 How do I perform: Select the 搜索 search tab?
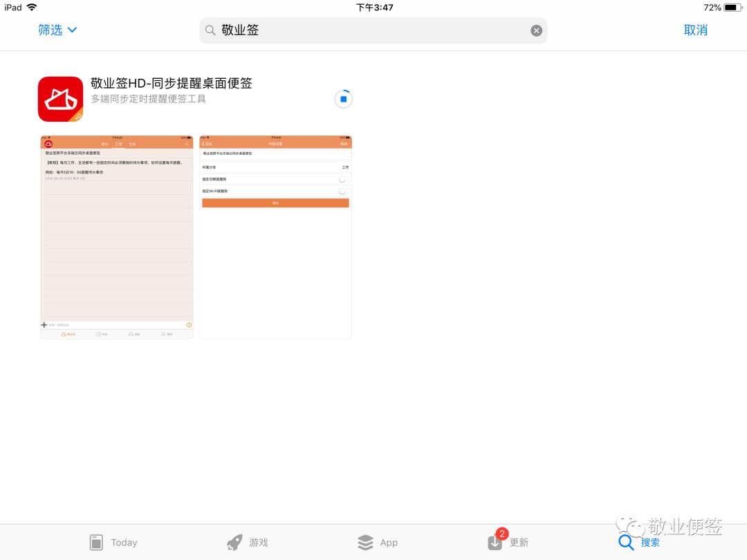pos(639,543)
